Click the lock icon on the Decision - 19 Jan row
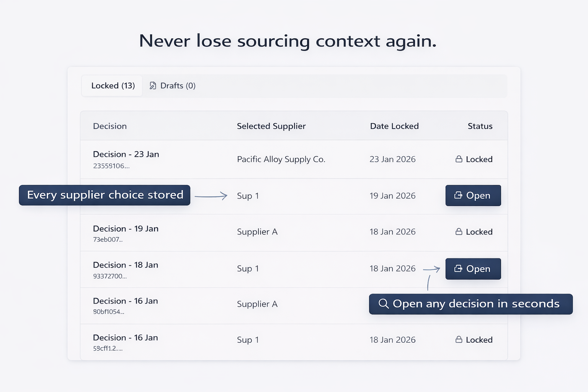Image resolution: width=588 pixels, height=392 pixels. pos(459,232)
